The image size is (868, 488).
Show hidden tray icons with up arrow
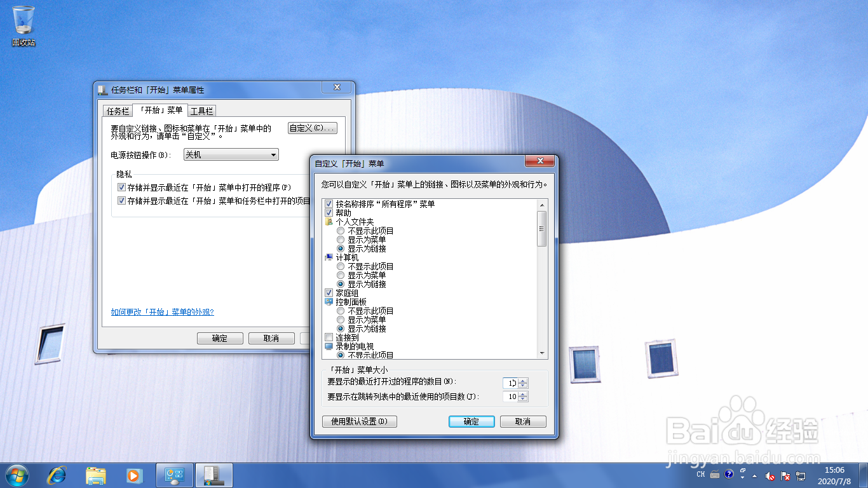tap(754, 475)
